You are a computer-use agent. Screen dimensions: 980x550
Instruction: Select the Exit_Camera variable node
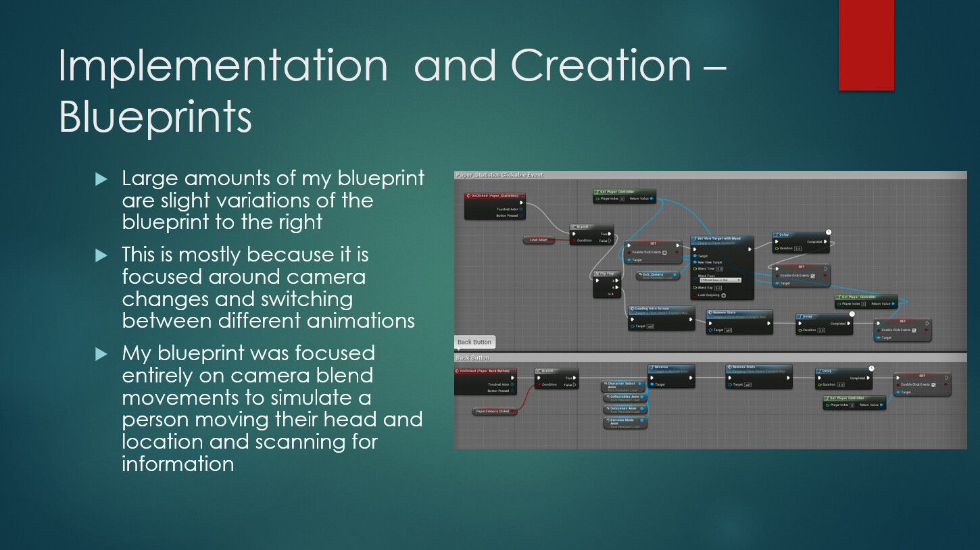point(657,275)
